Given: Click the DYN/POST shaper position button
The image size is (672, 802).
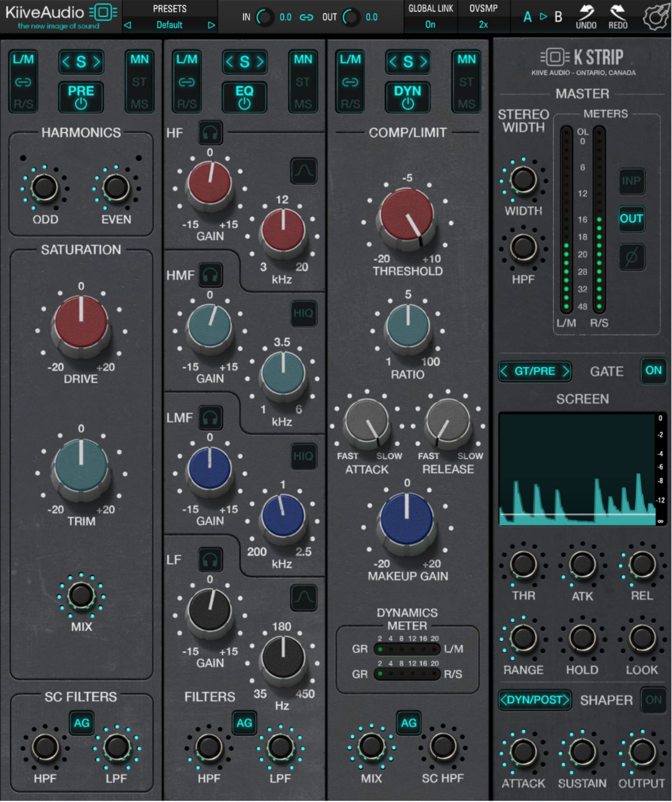Looking at the screenshot, I should 535,700.
